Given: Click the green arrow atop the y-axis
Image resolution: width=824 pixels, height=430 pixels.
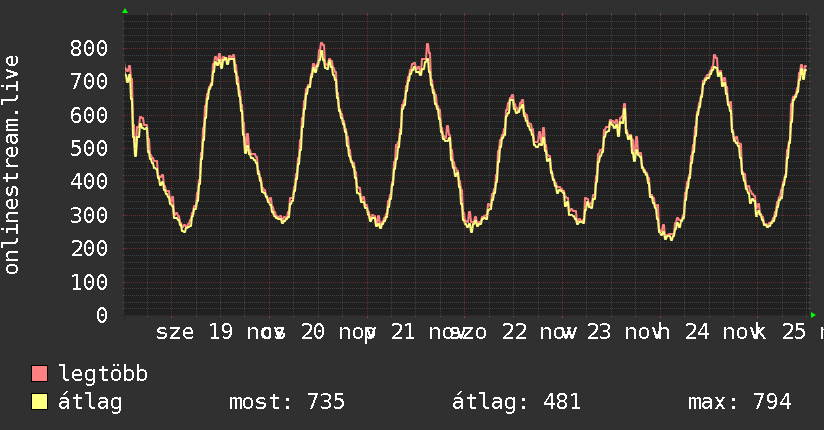Looking at the screenshot, I should tap(125, 11).
